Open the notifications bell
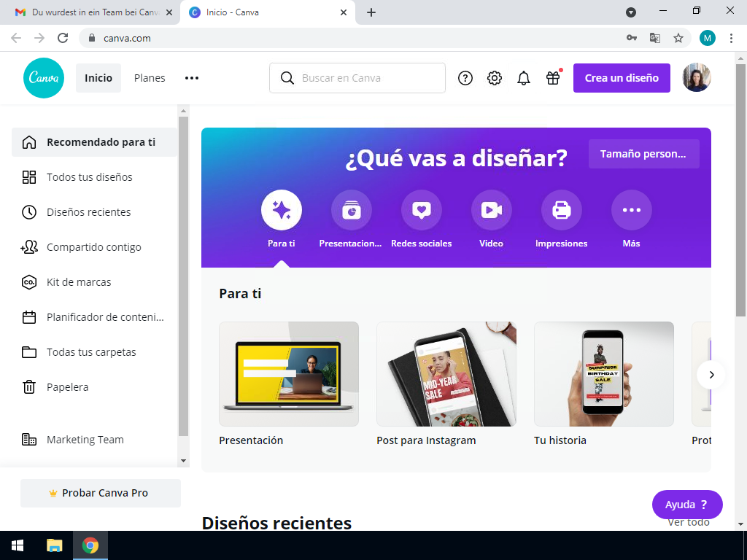This screenshot has width=747, height=560. coord(524,78)
